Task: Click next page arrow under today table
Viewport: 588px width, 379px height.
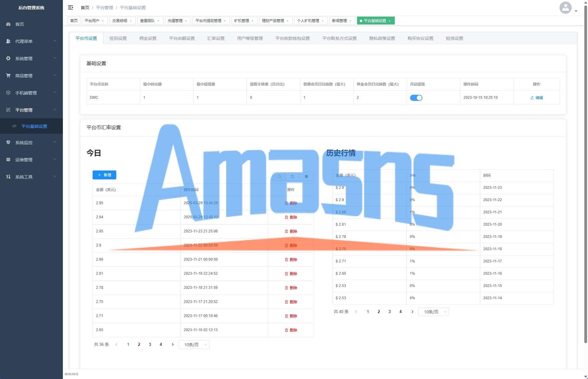Action: pyautogui.click(x=173, y=345)
